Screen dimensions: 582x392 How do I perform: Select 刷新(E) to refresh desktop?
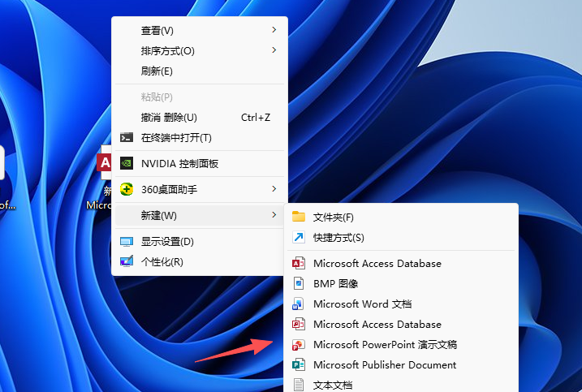[200, 71]
